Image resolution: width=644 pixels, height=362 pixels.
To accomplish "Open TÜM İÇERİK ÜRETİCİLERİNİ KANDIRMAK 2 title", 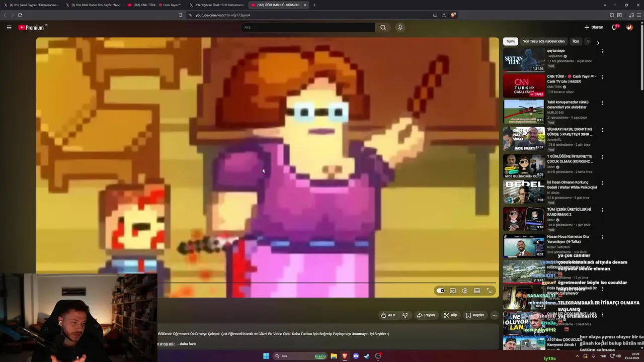I will [x=569, y=212].
